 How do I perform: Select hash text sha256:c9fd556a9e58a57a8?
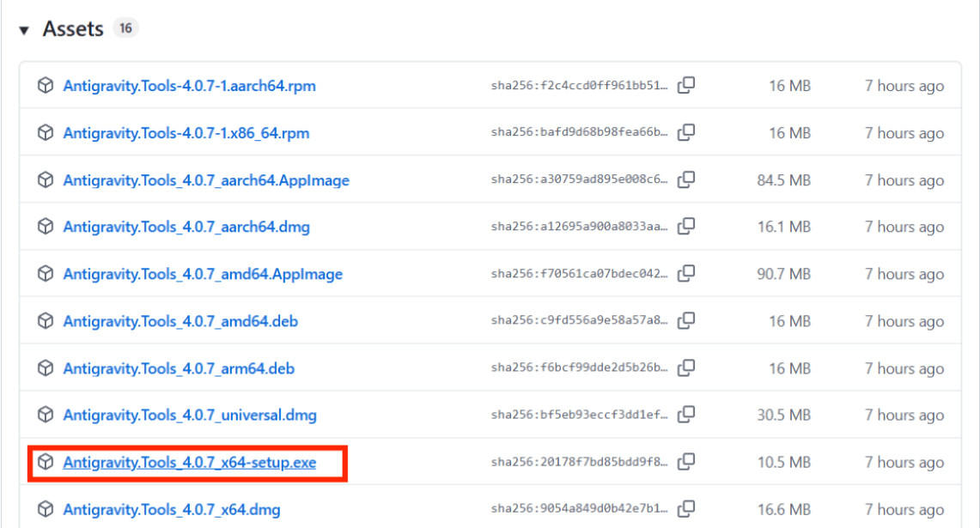pyautogui.click(x=579, y=320)
